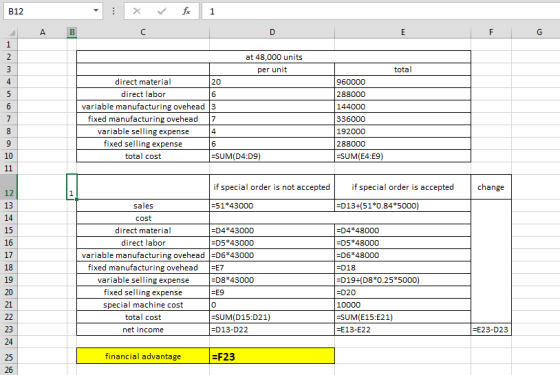
Task: Open the Insert Function fx dialog
Action: pos(186,11)
